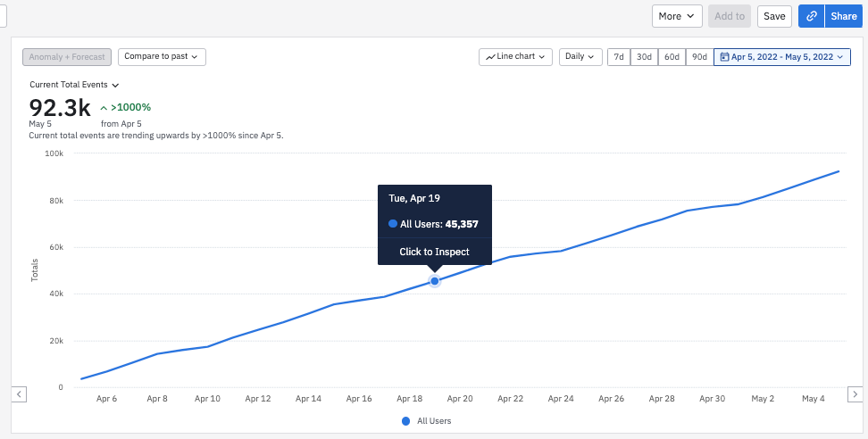Select the 60d time range
The width and height of the screenshot is (868, 439).
point(672,57)
